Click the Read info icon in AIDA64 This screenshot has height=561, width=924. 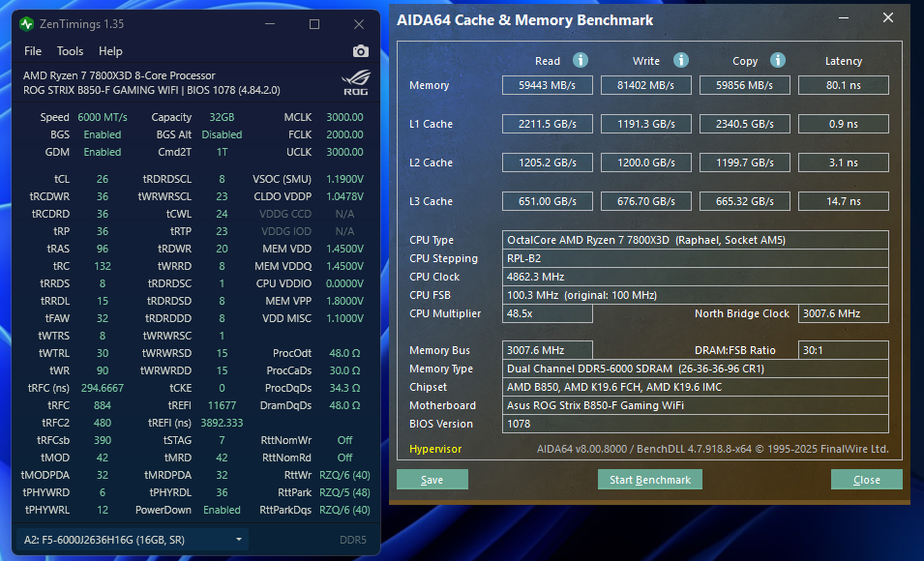click(x=581, y=60)
